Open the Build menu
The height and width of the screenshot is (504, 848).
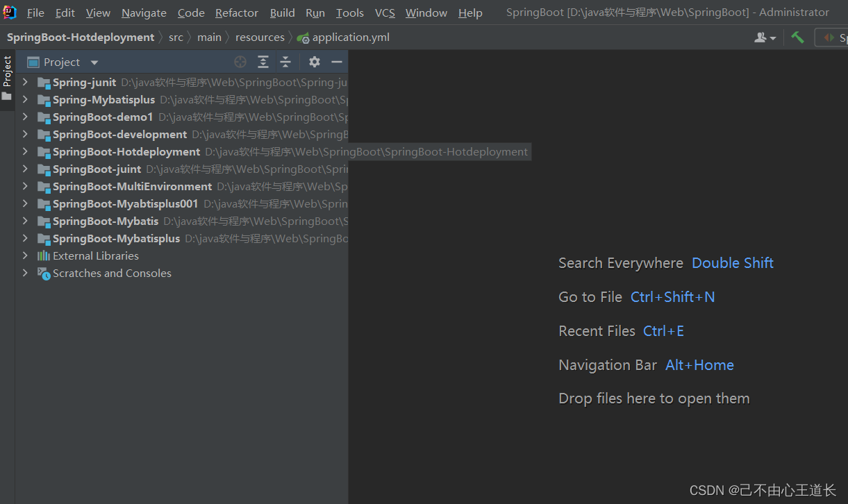tap(283, 12)
